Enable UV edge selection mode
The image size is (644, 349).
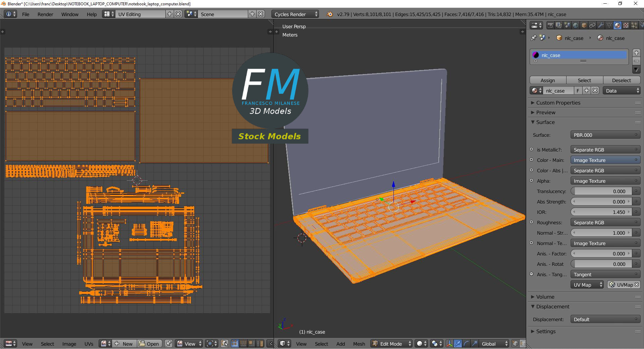pyautogui.click(x=243, y=344)
